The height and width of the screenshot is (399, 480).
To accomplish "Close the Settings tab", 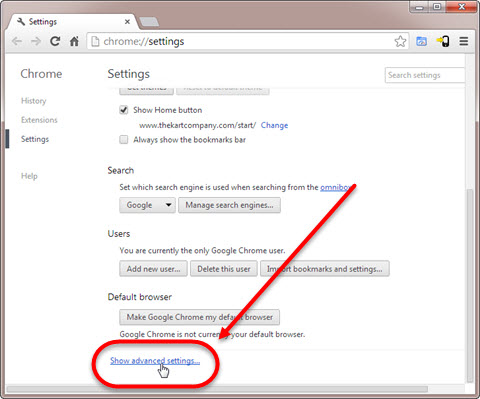I will [x=127, y=22].
